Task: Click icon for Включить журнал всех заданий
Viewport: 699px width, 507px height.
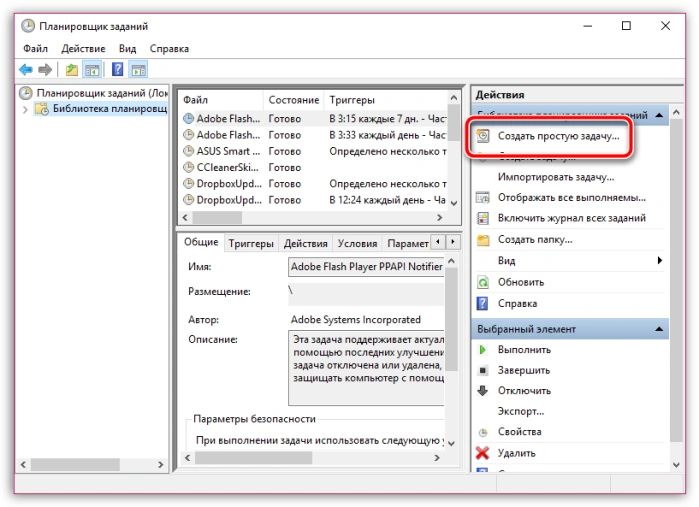Action: point(483,218)
